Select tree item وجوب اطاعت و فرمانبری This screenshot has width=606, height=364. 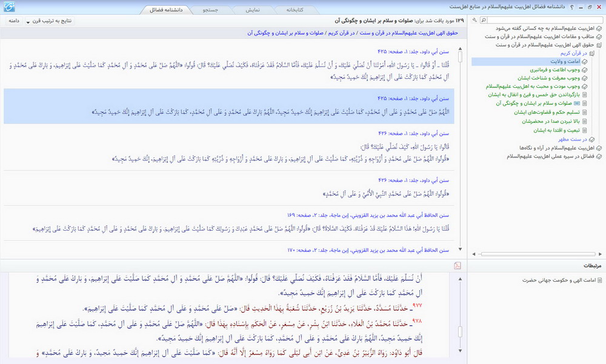click(x=555, y=70)
